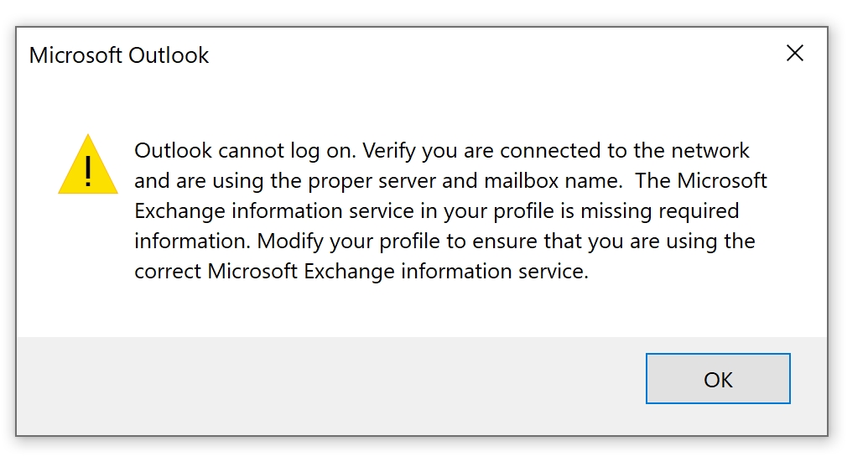The height and width of the screenshot is (467, 868).
Task: Click the OK button
Action: tap(717, 379)
